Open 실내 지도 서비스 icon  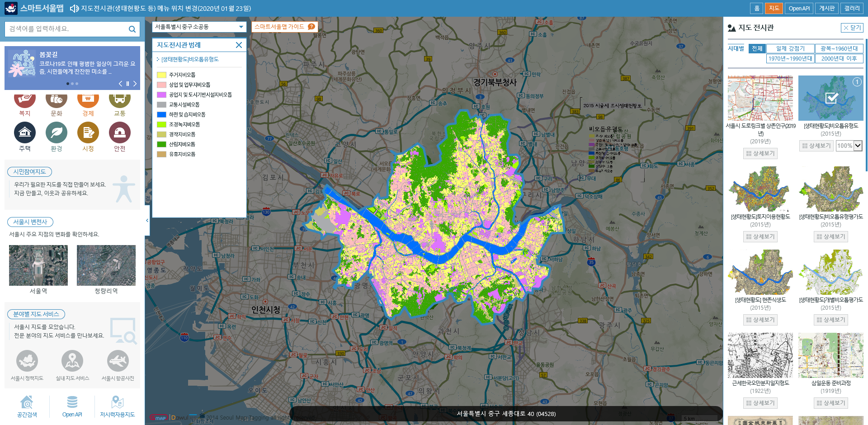pos(72,361)
